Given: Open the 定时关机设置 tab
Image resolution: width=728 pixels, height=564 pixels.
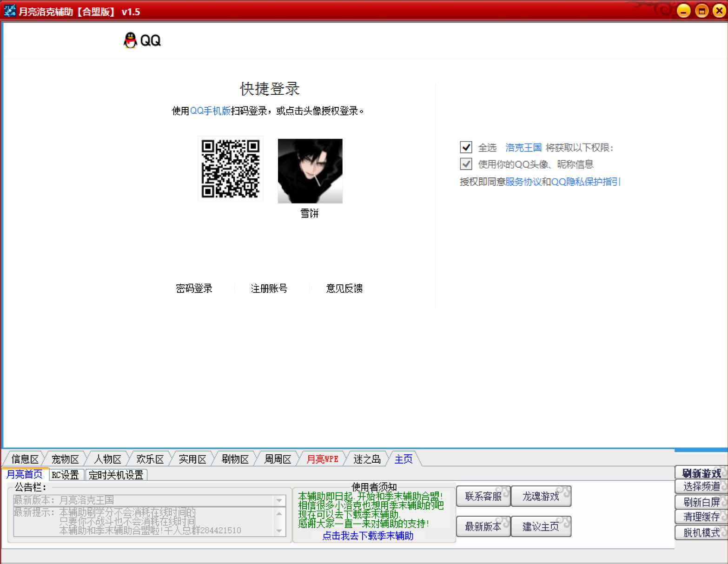Looking at the screenshot, I should pos(116,474).
